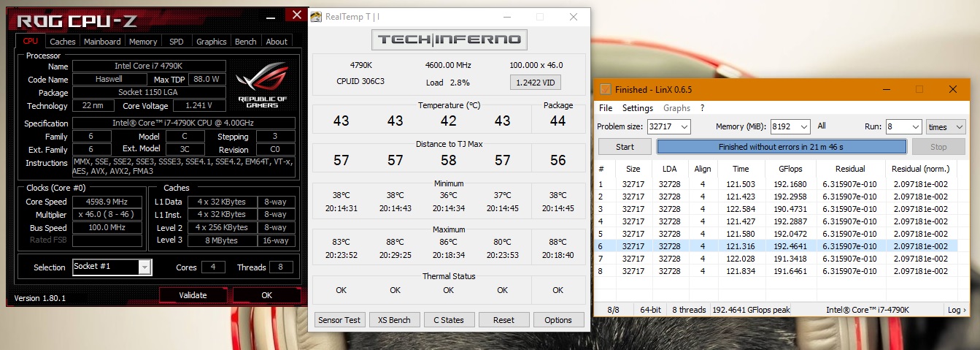The height and width of the screenshot is (350, 980).
Task: Click the 192.4641 GFlops peak status entry
Action: pyautogui.click(x=751, y=310)
